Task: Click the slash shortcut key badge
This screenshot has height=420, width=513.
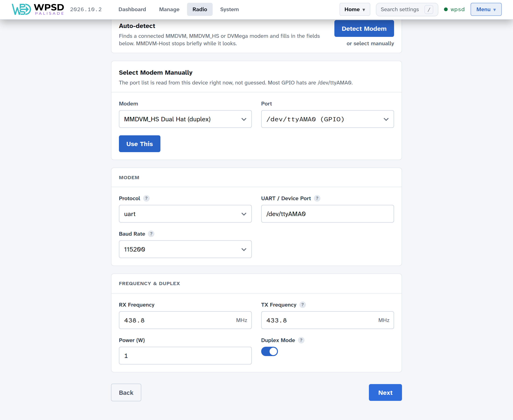Action: click(429, 9)
